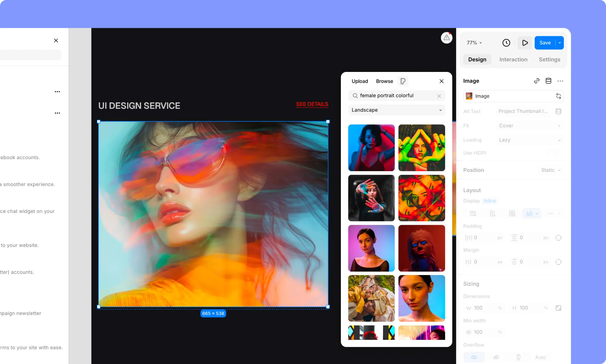Select horizontal flex layout icon

coord(473,214)
